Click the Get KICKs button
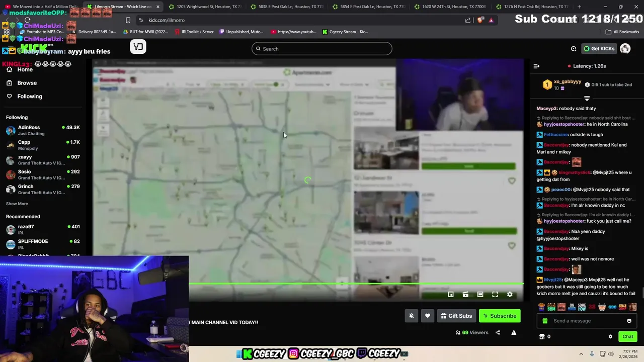Image resolution: width=644 pixels, height=362 pixels. pyautogui.click(x=599, y=49)
